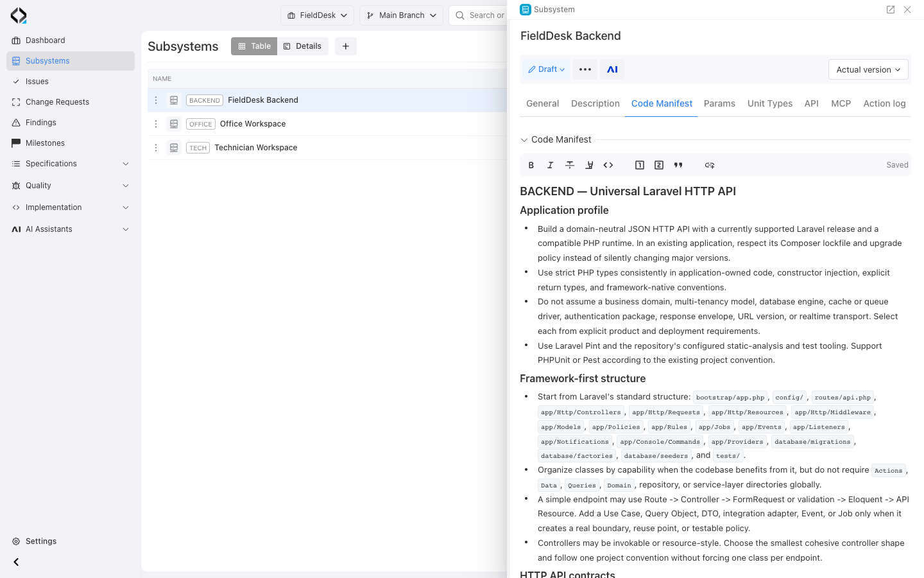
Task: Expand the Specifications sidebar group
Action: tap(71, 164)
